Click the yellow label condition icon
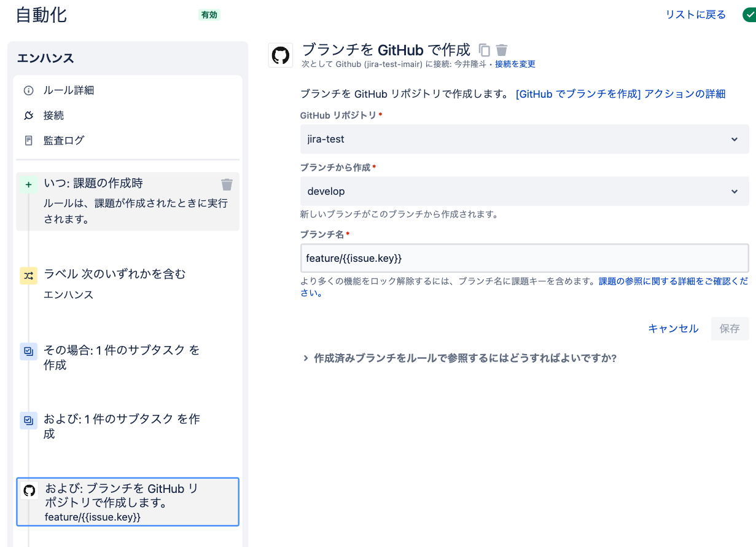 click(28, 276)
